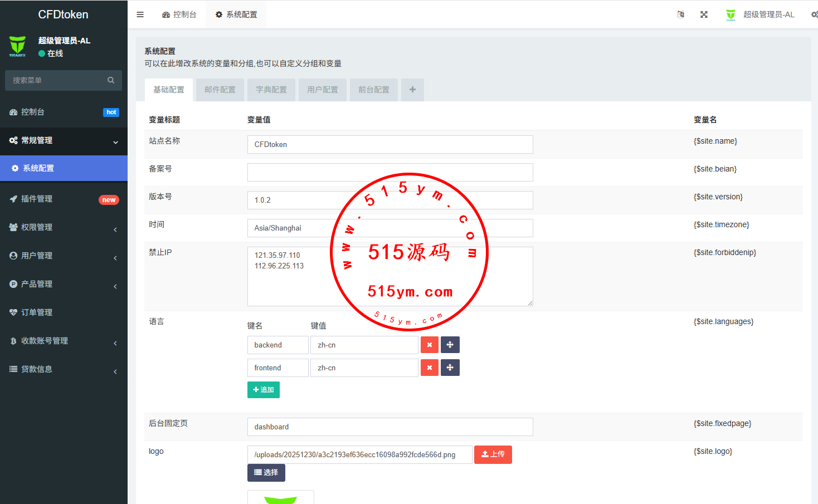This screenshot has width=818, height=504.
Task: Switch to the 邮件配置 tab
Action: point(220,90)
